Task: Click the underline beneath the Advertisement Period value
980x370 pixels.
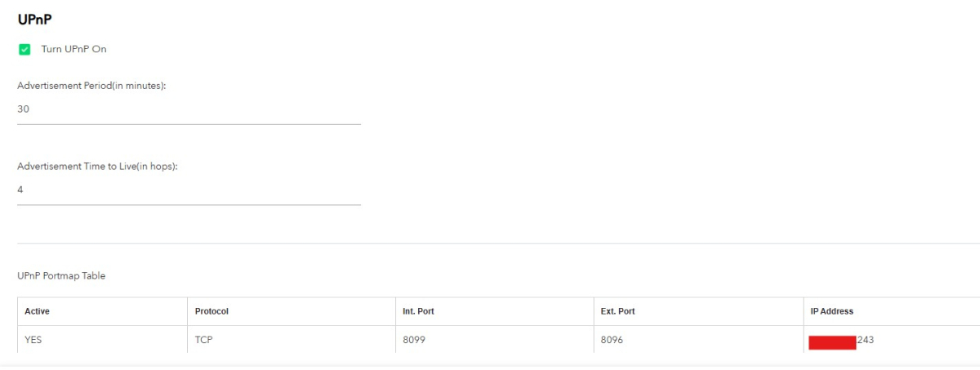Action: tap(189, 124)
